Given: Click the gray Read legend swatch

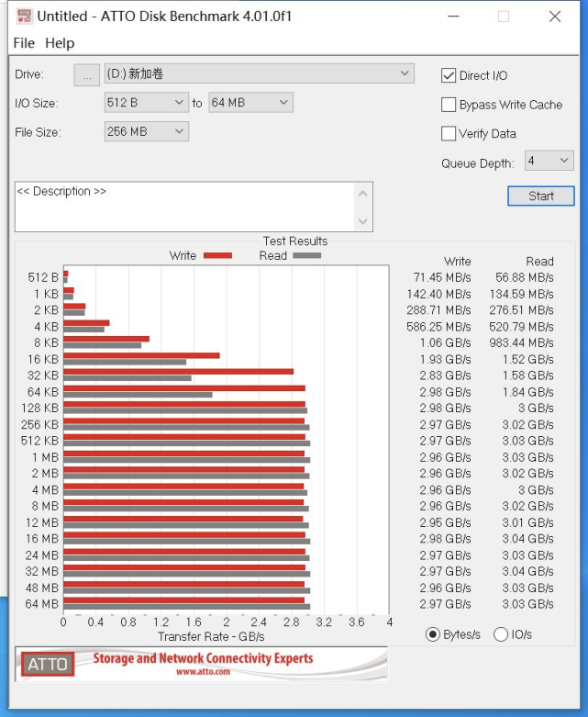Looking at the screenshot, I should 306,255.
